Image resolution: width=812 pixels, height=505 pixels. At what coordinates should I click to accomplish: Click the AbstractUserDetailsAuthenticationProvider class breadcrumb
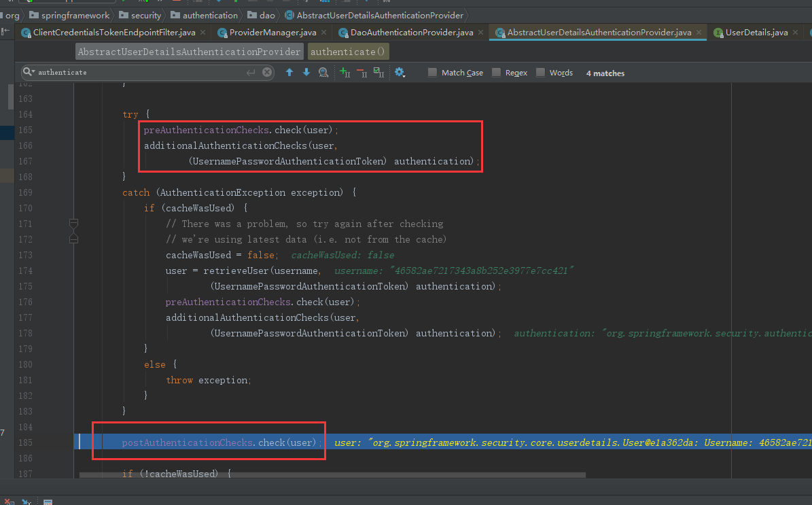pyautogui.click(x=189, y=52)
